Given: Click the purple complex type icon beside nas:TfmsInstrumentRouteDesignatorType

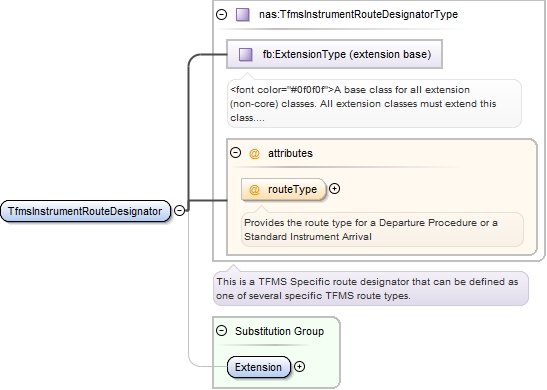Looking at the screenshot, I should [x=243, y=15].
